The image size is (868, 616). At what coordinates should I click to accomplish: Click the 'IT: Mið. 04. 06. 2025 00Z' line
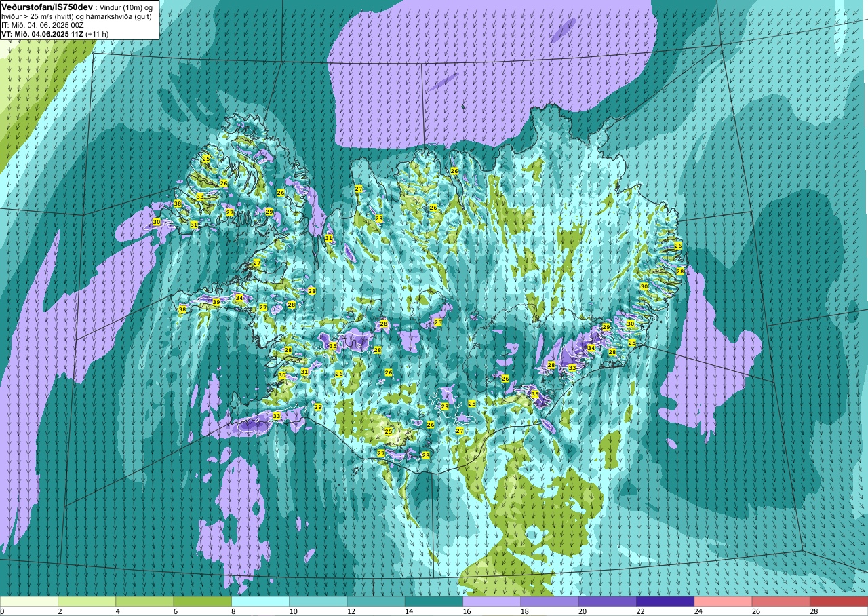point(43,24)
